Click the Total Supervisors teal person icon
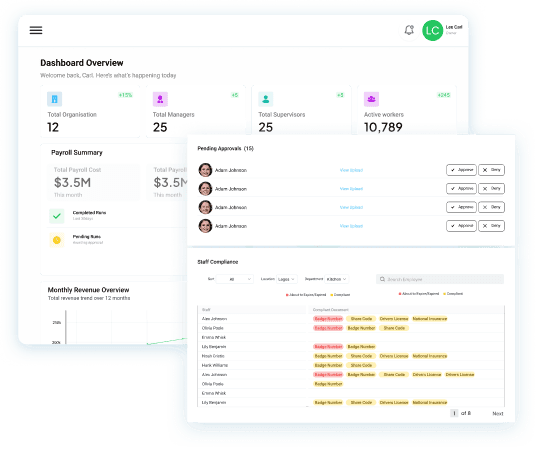Image resolution: width=537 pixels, height=449 pixels. (265, 99)
